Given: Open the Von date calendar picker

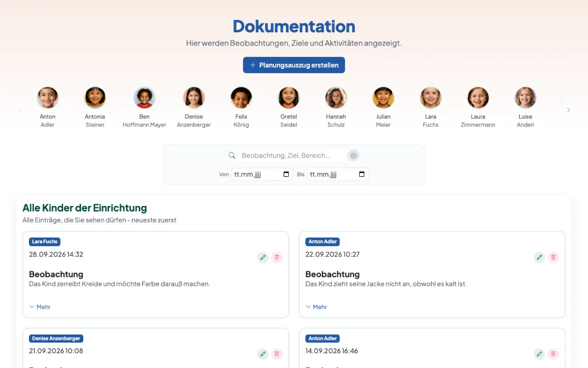Looking at the screenshot, I should pos(286,174).
